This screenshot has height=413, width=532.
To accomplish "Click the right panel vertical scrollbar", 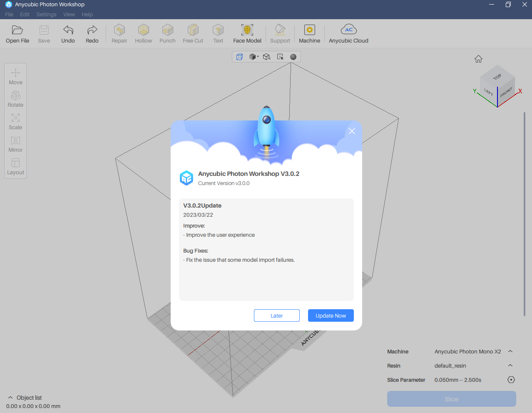I will (525, 214).
